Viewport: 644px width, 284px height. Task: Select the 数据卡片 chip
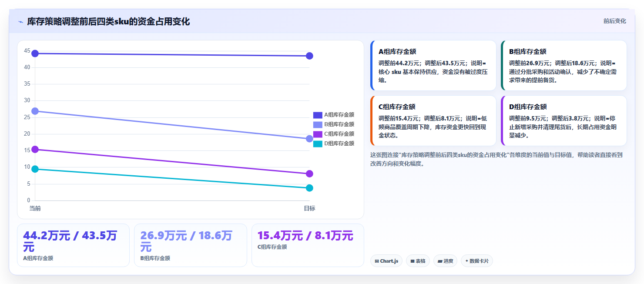coord(477,261)
